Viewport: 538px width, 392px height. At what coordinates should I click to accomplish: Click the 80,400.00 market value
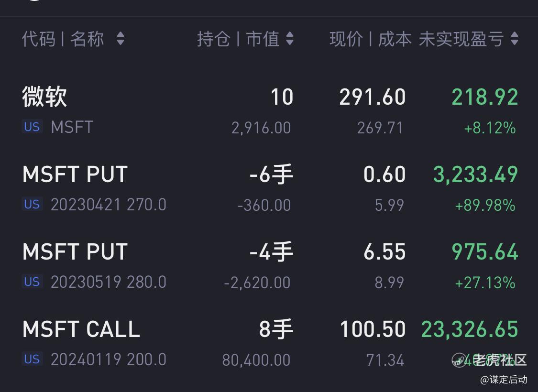[256, 360]
